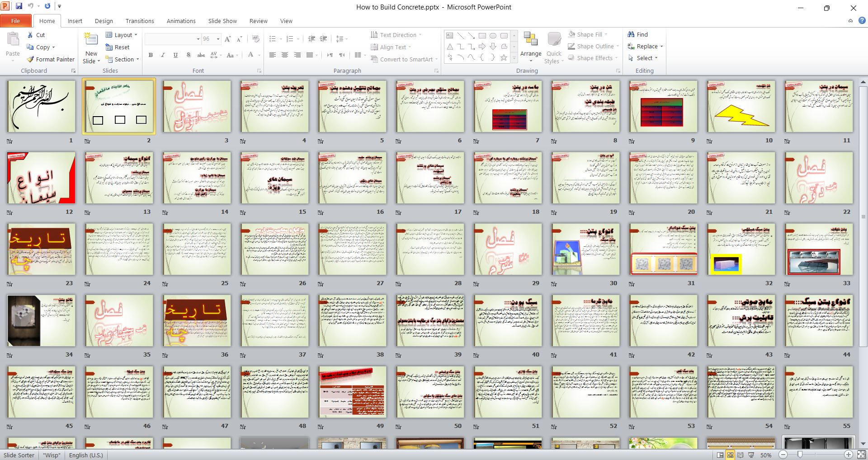The height and width of the screenshot is (460, 868).
Task: Click the New Slide icon
Action: tap(91, 40)
